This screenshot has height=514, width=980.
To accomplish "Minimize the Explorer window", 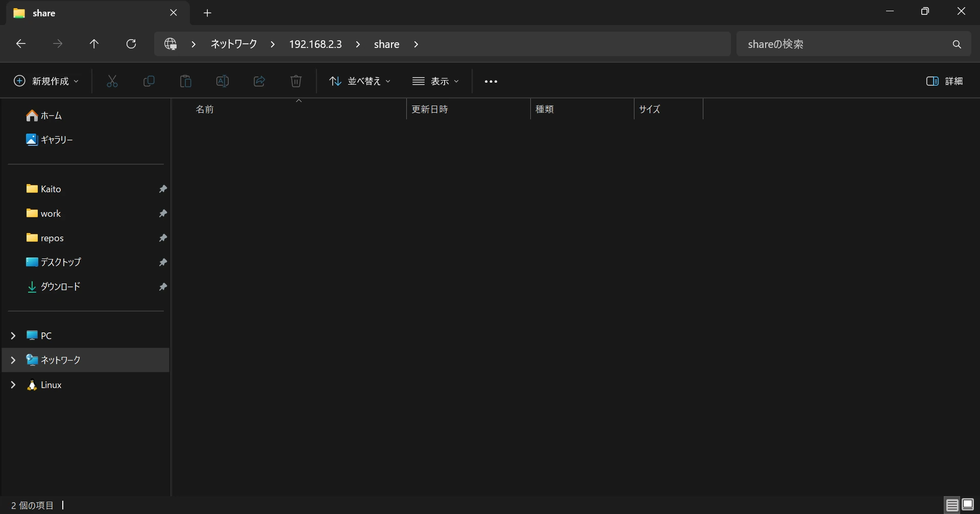I will 890,11.
